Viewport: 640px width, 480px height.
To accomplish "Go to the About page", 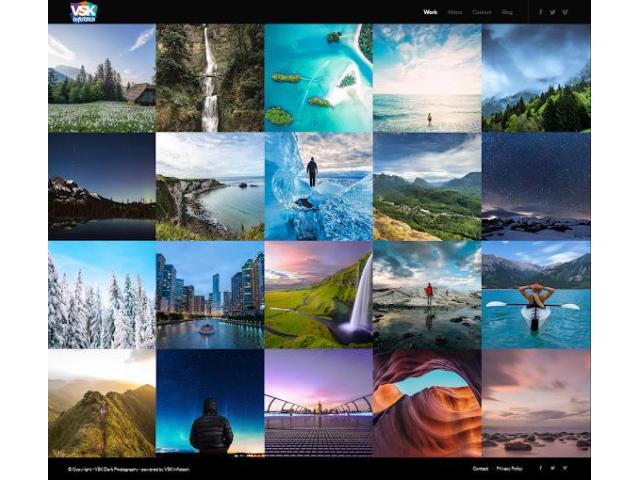I will 455,12.
